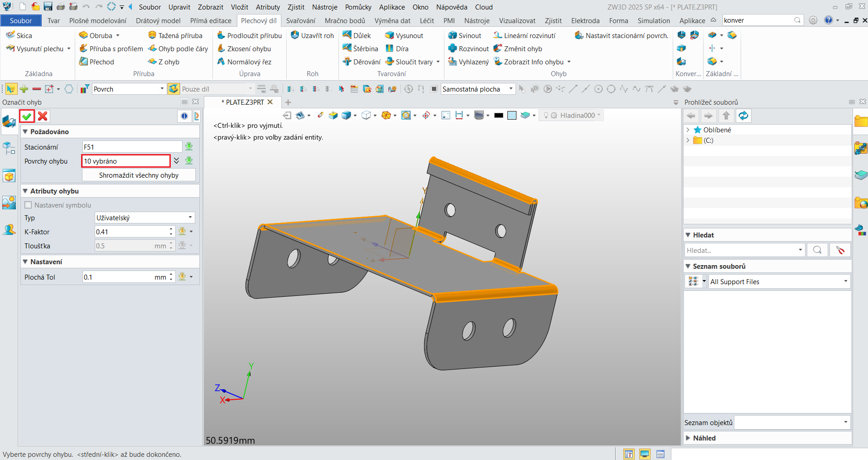Enable the Nastavení symbolu checkbox
Viewport: 868px width, 460px height.
tap(28, 205)
